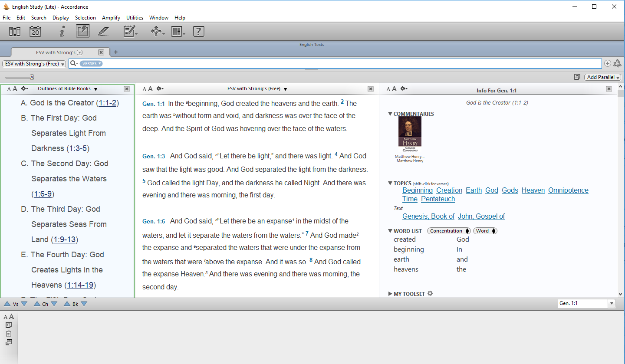Click the clipboard icon in Instant Details panel
This screenshot has width=625, height=364.
click(9, 334)
